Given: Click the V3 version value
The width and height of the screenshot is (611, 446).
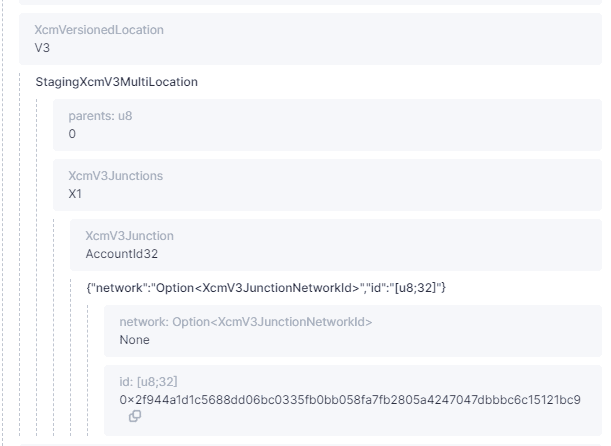Looking at the screenshot, I should [x=42, y=48].
